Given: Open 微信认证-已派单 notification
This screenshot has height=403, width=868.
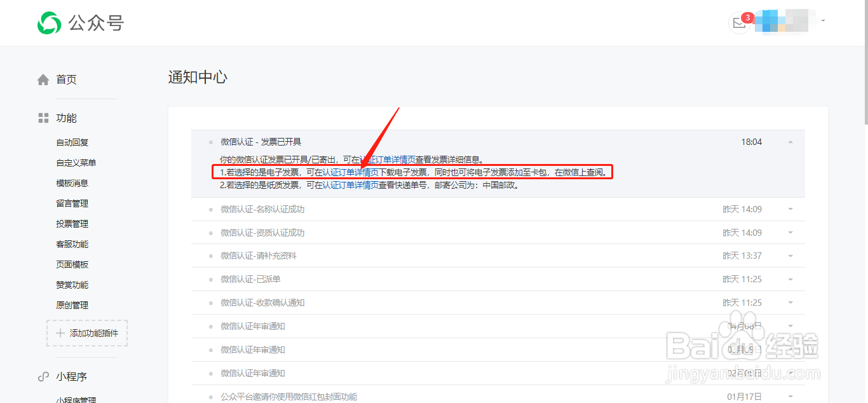Looking at the screenshot, I should 250,279.
